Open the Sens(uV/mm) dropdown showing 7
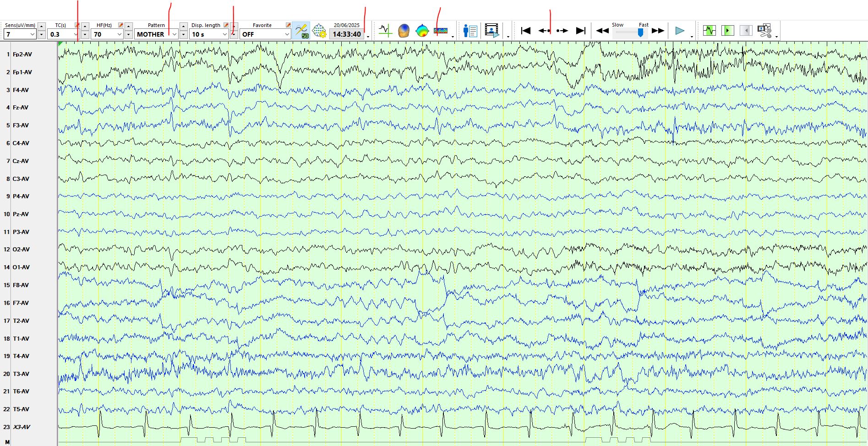 20,34
